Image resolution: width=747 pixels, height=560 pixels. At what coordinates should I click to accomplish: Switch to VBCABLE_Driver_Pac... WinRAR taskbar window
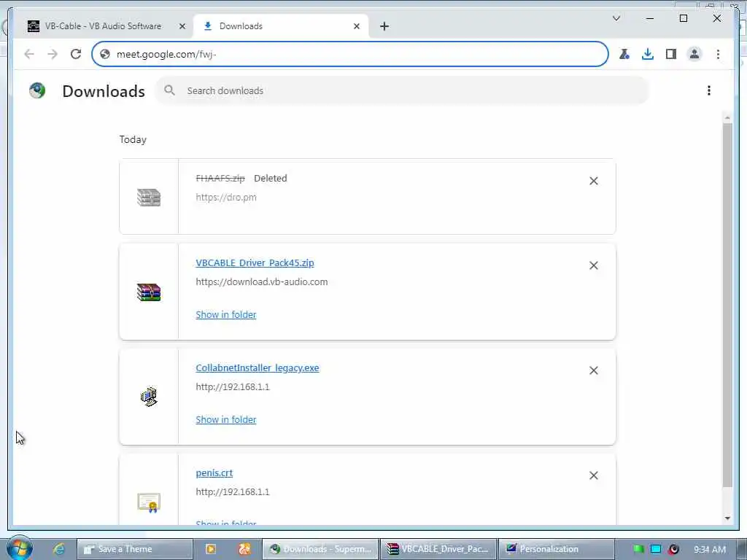pyautogui.click(x=438, y=549)
